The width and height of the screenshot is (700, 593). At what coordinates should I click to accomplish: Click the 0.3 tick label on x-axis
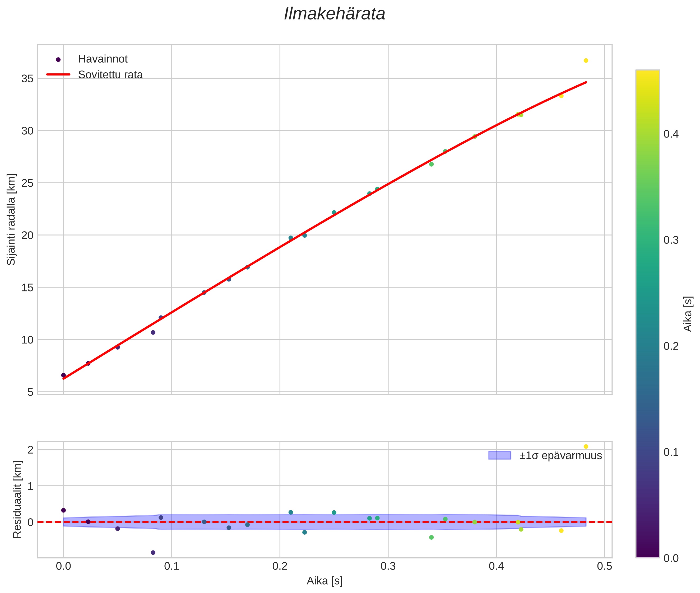tap(388, 566)
